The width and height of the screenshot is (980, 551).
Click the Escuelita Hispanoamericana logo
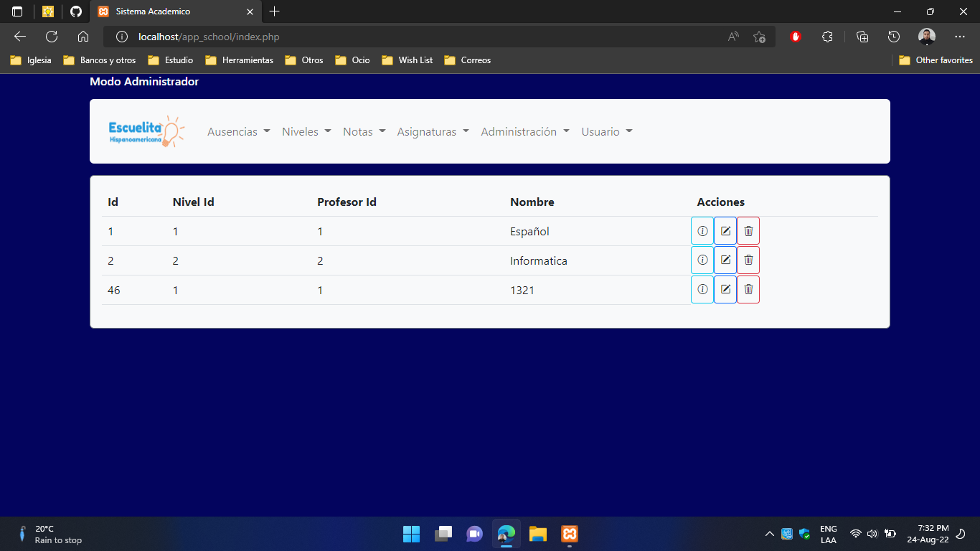point(146,131)
